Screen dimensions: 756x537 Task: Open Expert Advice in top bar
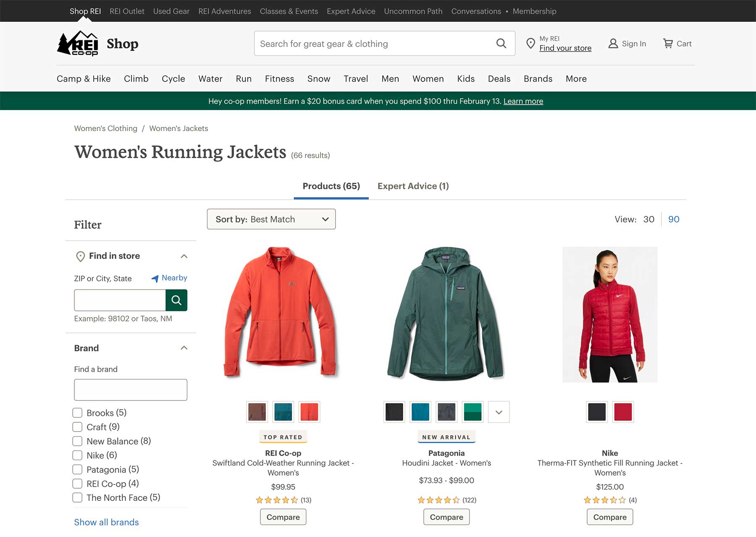coord(351,11)
